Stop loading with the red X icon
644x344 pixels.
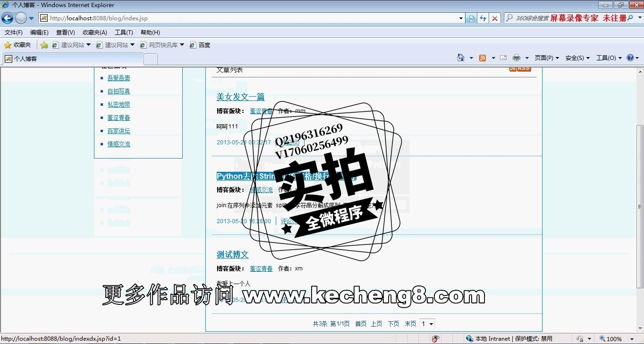[494, 18]
